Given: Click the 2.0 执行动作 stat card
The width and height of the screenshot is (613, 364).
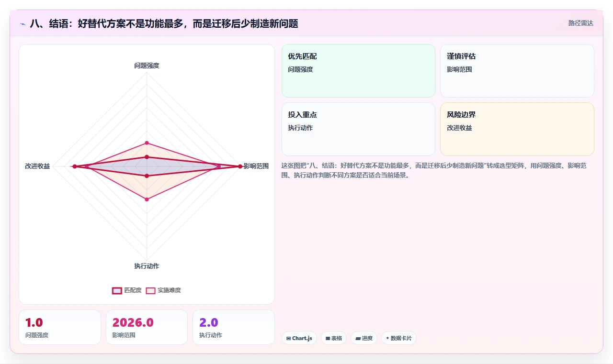Looking at the screenshot, I should 234,327.
